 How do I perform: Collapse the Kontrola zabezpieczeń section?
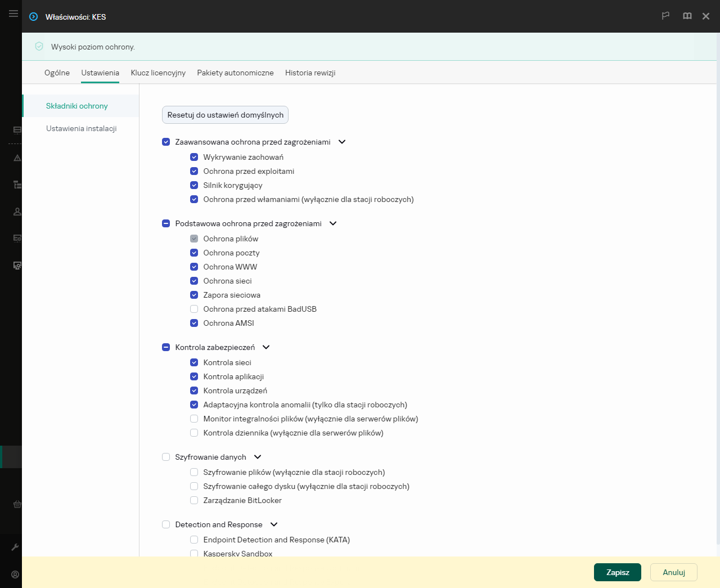coord(266,347)
